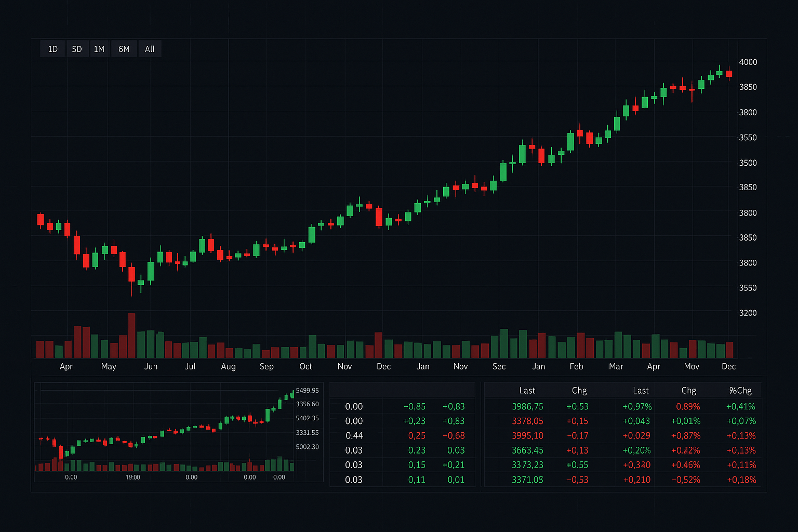Pick the row showing 3995,10
The width and height of the screenshot is (798, 532).
point(527,436)
